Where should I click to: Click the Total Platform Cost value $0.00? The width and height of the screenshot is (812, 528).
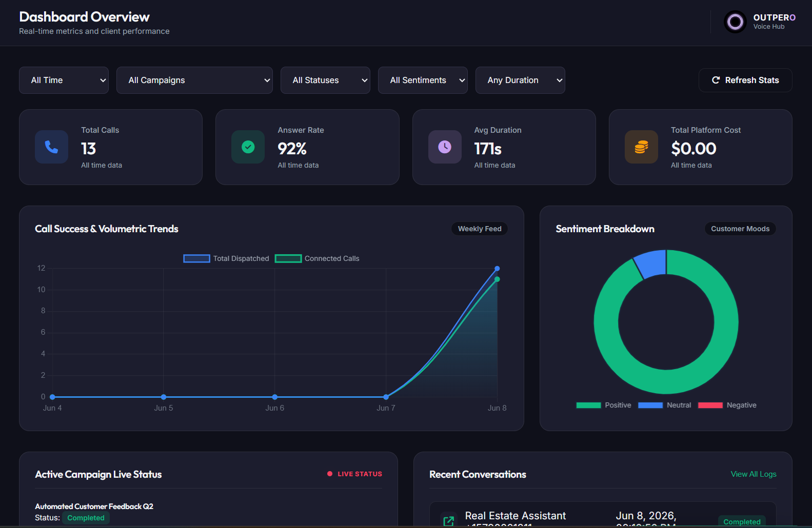click(x=694, y=149)
